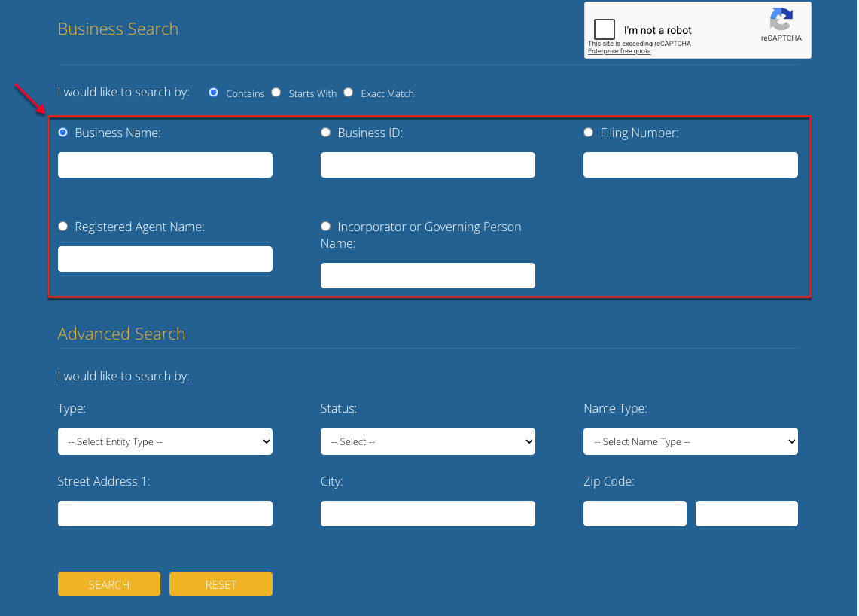Click the Street Address 1: label
Screen dimensions: 859x616
pos(104,481)
